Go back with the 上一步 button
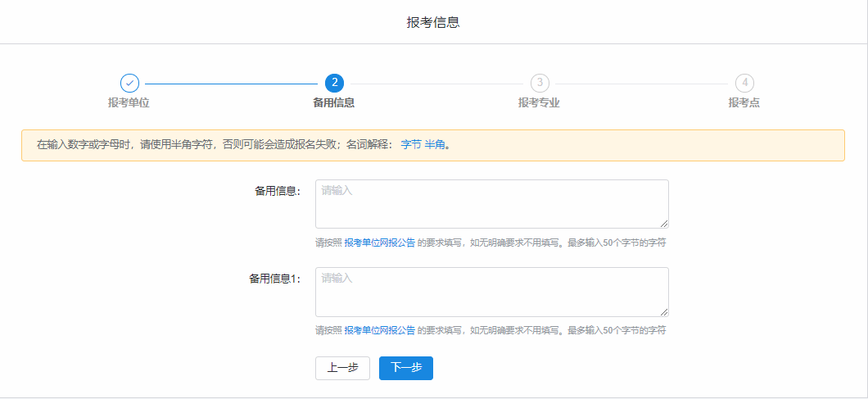Screen dimensions: 868x399 tap(342, 369)
